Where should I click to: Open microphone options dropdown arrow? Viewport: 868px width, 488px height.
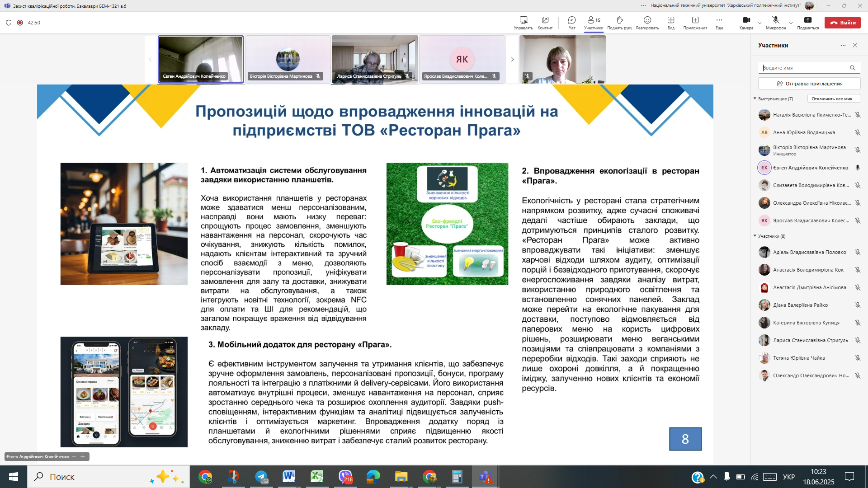(x=791, y=23)
